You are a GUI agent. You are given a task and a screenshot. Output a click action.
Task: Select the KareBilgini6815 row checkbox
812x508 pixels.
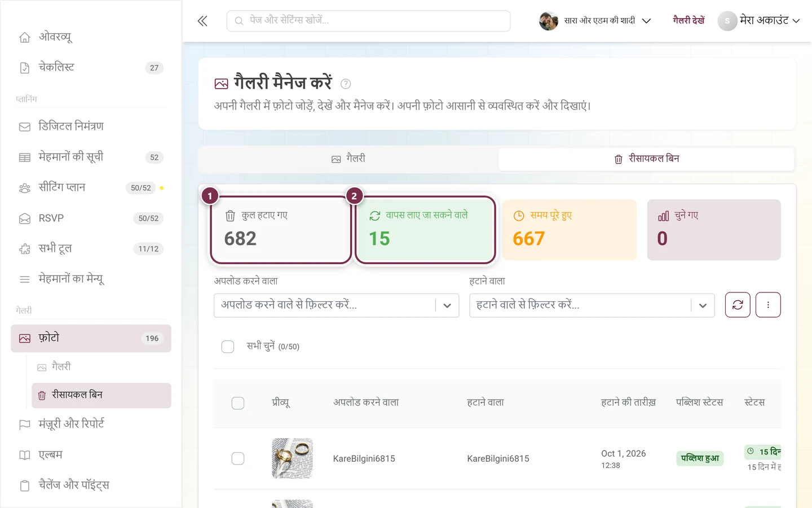[238, 458]
